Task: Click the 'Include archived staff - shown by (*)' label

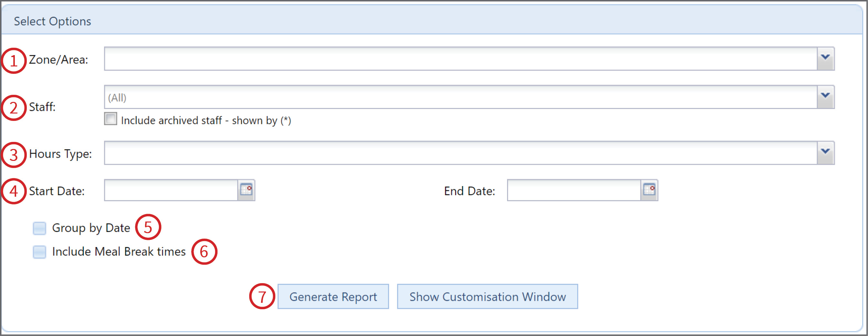Action: (x=206, y=121)
